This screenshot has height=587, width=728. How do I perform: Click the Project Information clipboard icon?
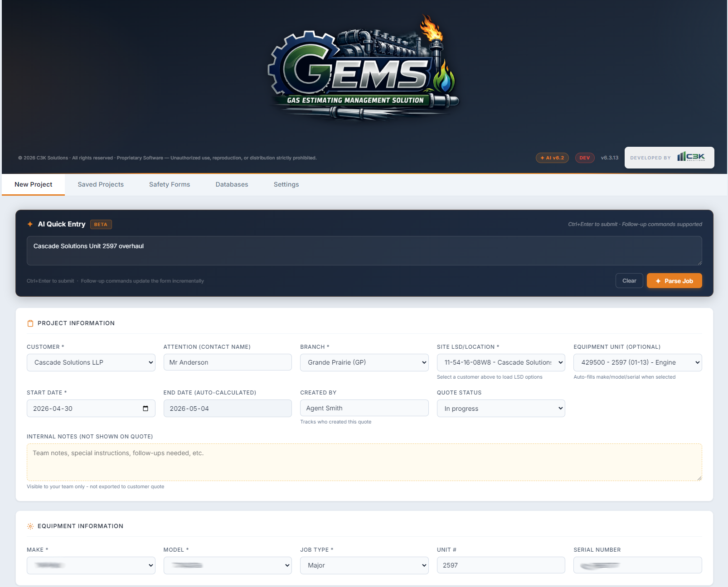pyautogui.click(x=30, y=323)
